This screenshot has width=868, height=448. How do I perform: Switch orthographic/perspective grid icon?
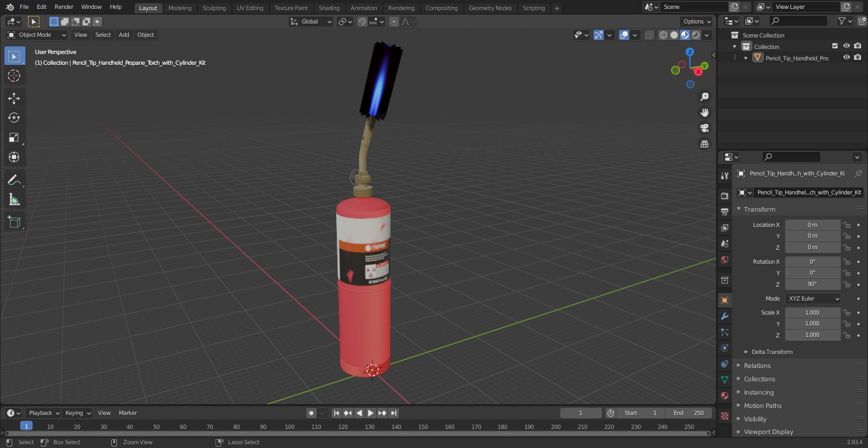[704, 144]
